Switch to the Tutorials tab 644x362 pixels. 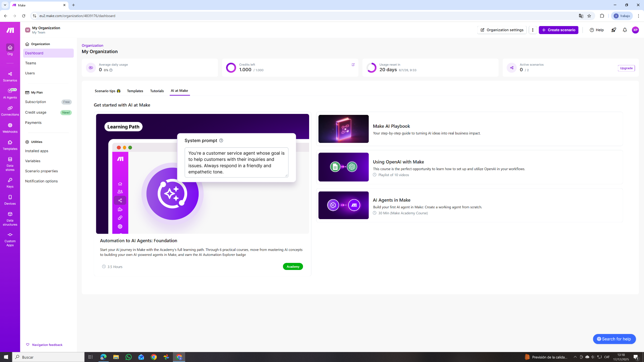coord(157,91)
